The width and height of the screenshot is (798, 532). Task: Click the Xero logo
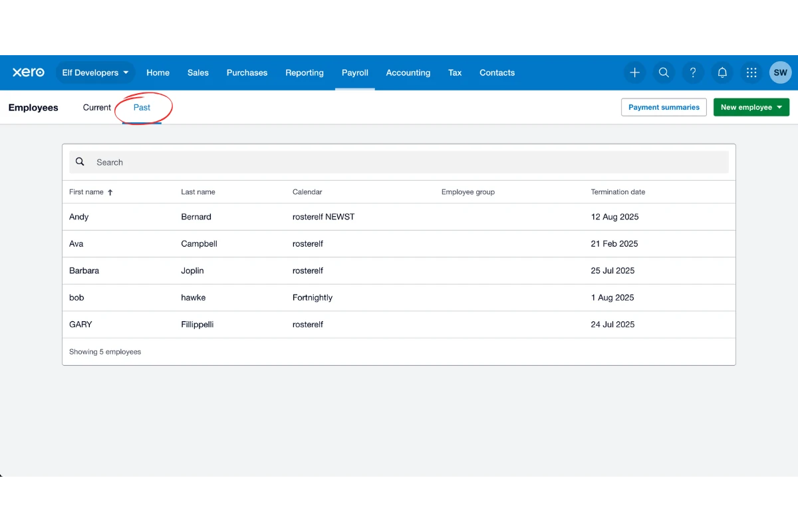pos(29,72)
